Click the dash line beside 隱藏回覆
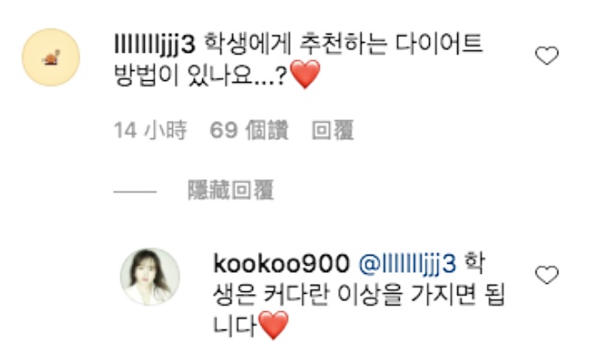Viewport: 592px width, 364px height. pos(135,192)
